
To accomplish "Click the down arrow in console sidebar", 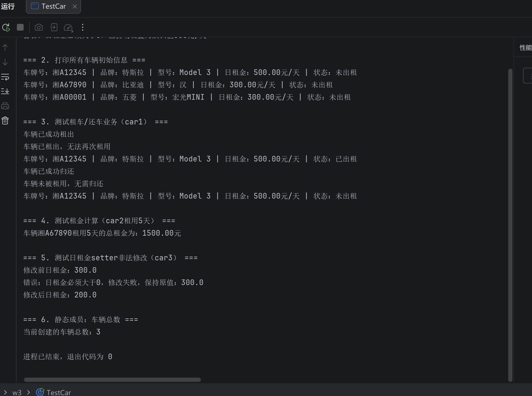I will (x=5, y=62).
